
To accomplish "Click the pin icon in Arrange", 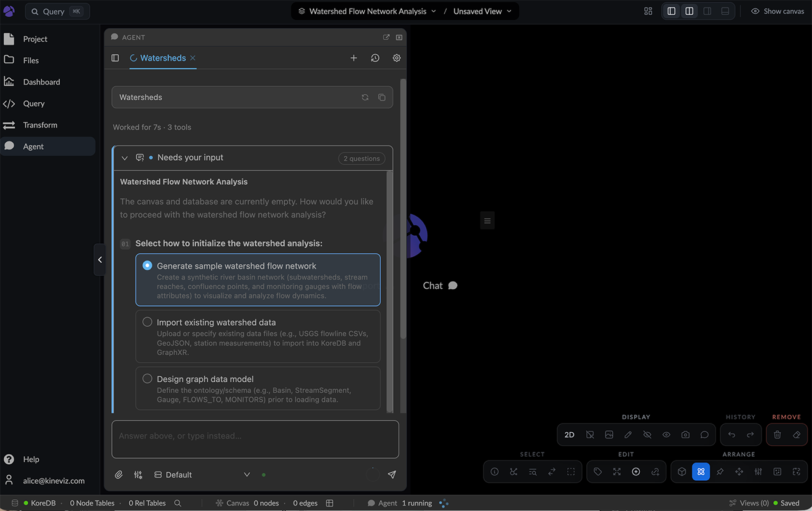I will coord(720,472).
